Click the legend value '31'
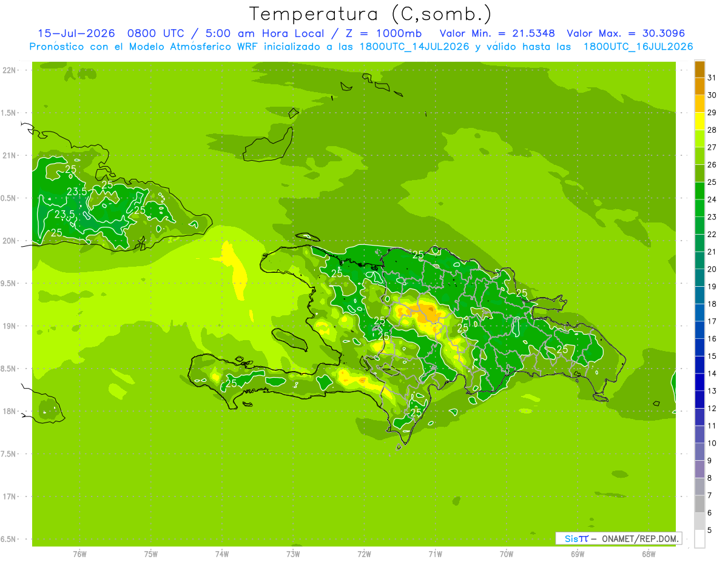 712,77
